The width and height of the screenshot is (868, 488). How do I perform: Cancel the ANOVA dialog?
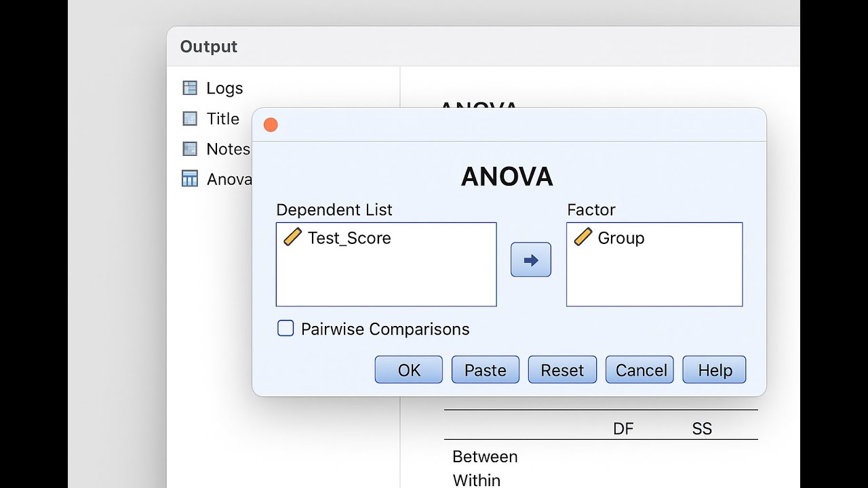pyautogui.click(x=639, y=370)
